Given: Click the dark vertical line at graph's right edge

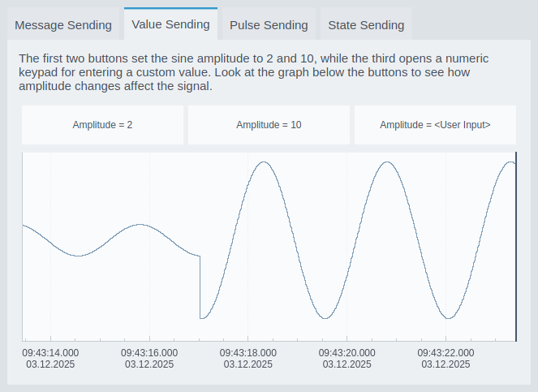Looking at the screenshot, I should pyautogui.click(x=515, y=243).
